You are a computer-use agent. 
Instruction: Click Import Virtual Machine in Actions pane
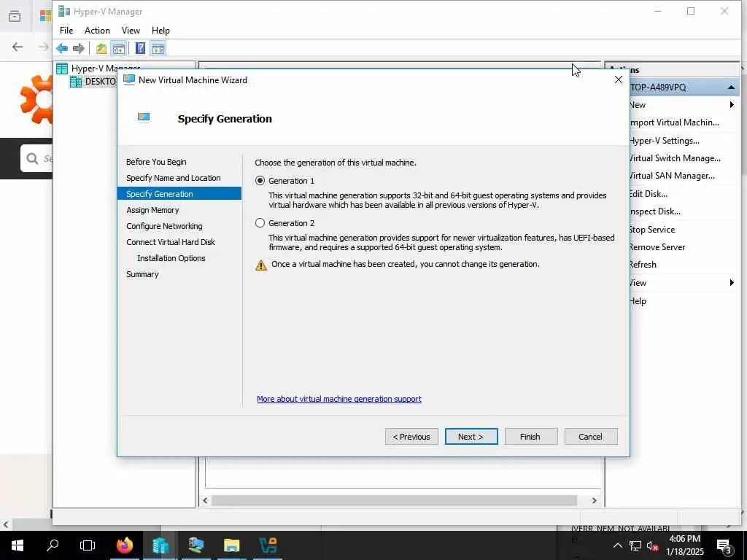[x=673, y=122]
